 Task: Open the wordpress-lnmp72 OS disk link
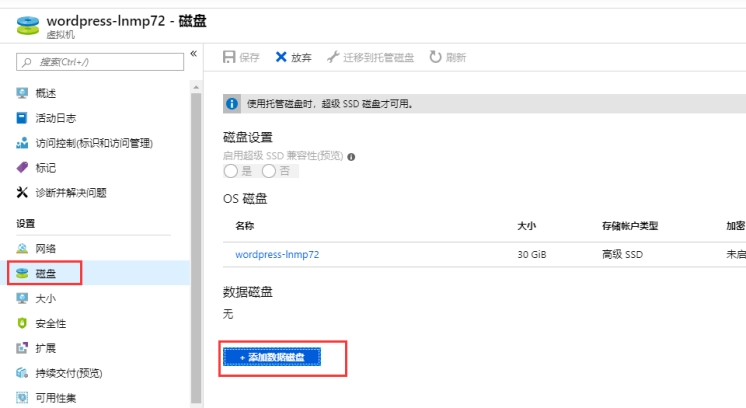277,254
